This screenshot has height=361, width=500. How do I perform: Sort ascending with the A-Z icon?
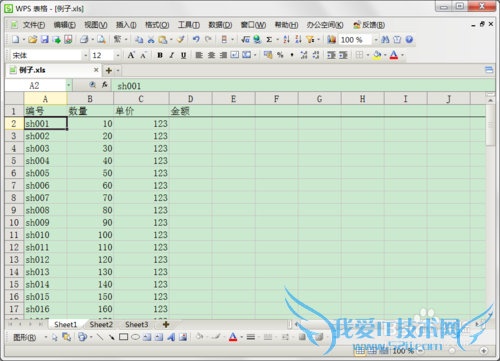[287, 39]
